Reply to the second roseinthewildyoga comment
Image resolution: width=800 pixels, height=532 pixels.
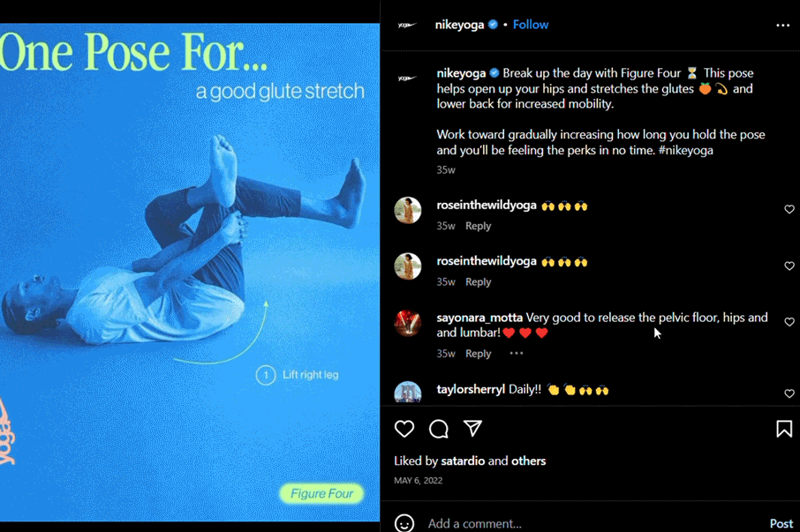(478, 281)
